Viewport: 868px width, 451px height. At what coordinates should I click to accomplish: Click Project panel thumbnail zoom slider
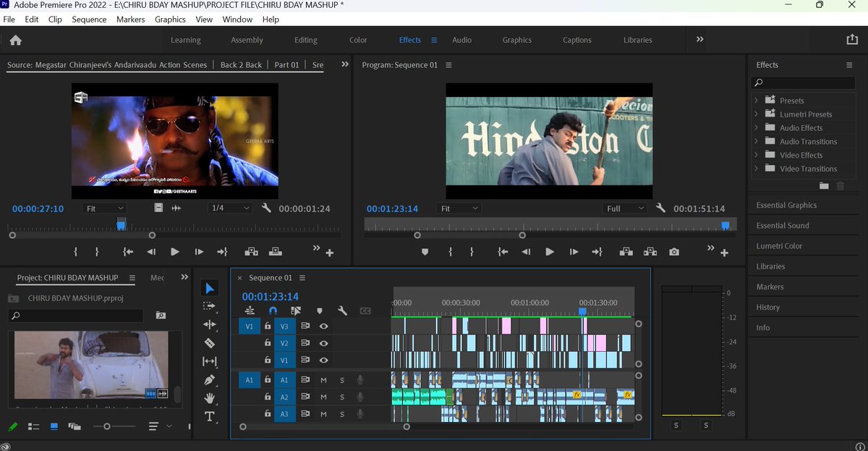[107, 427]
